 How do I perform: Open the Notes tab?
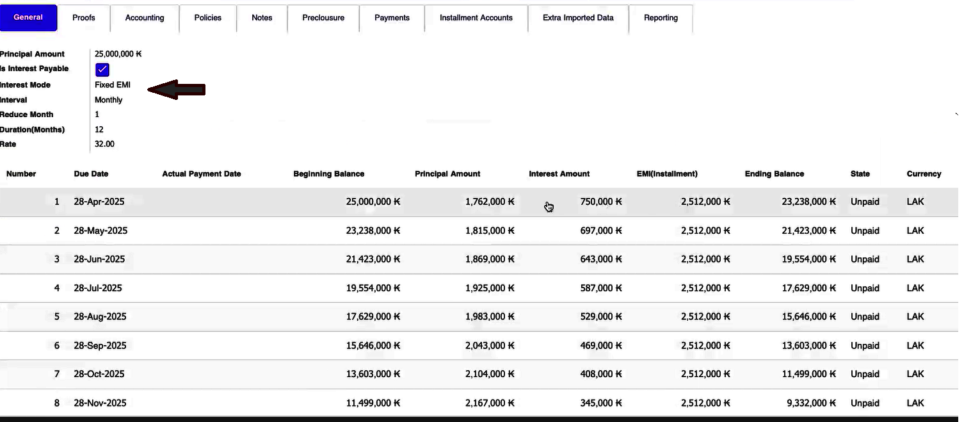pyautogui.click(x=262, y=18)
